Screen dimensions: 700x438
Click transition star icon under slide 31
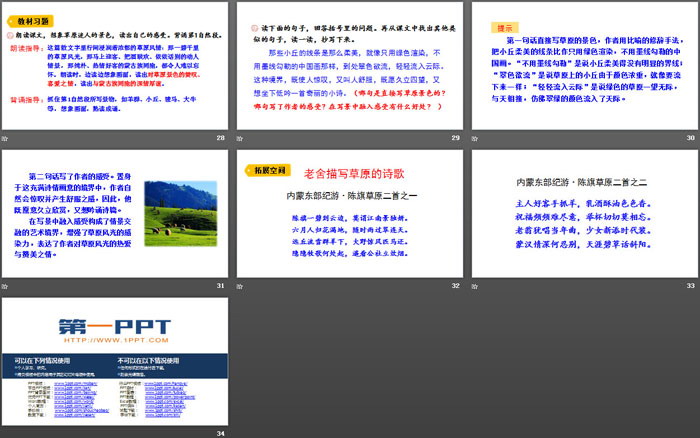(6, 285)
